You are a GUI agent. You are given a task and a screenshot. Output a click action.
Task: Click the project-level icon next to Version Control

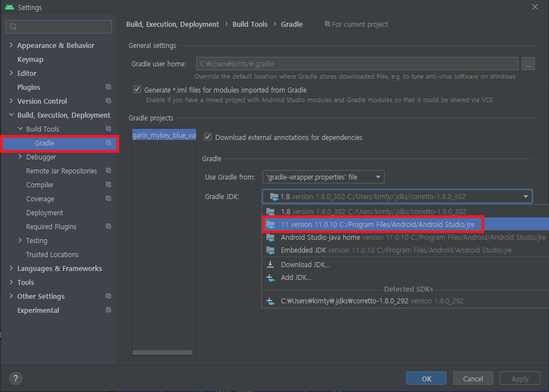coord(109,101)
